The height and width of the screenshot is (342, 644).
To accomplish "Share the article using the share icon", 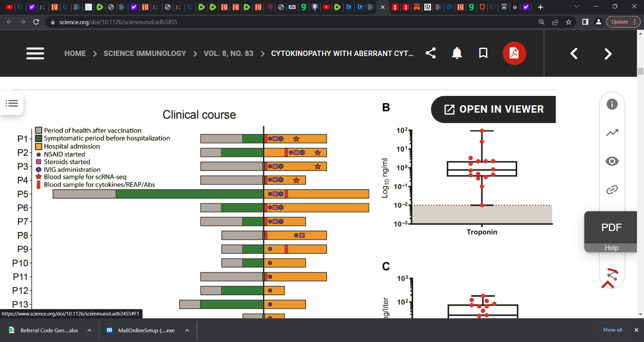I will 431,53.
